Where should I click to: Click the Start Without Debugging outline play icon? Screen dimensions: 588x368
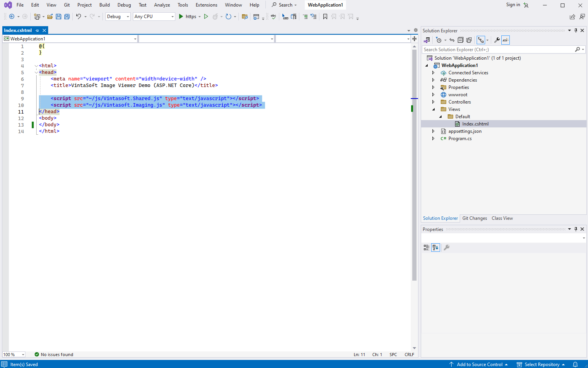206,17
